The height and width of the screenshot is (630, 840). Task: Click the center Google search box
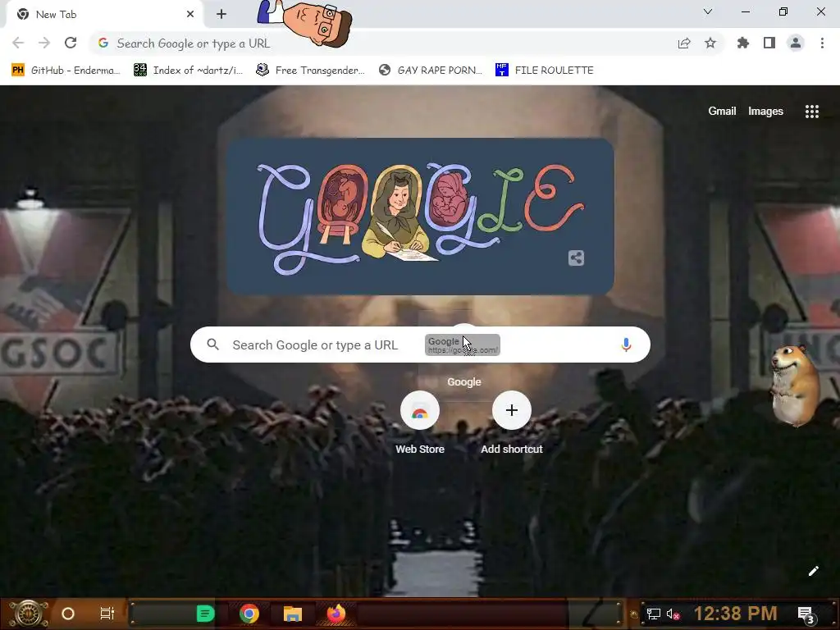pyautogui.click(x=420, y=345)
